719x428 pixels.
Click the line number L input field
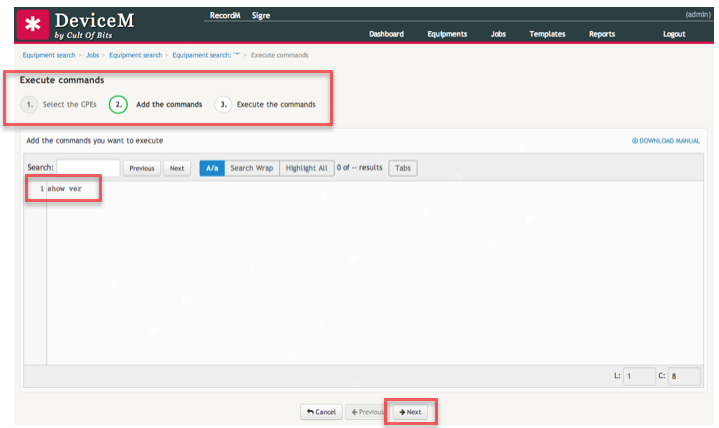click(x=640, y=377)
